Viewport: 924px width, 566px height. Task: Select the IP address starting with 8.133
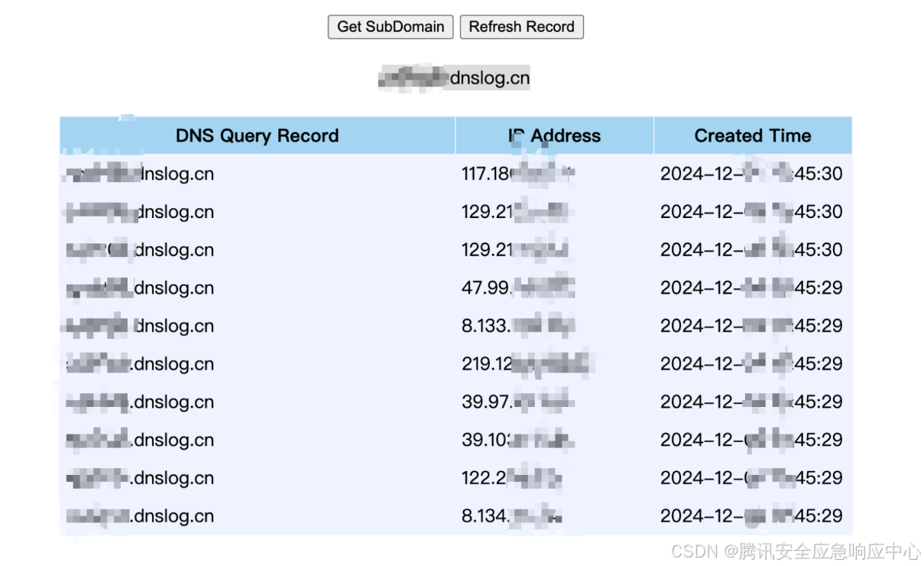click(x=517, y=326)
